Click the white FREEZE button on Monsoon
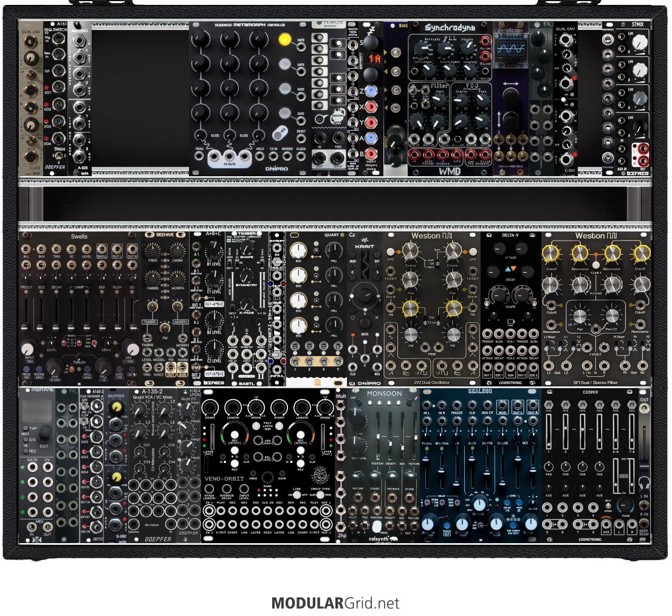672x616 pixels. [377, 525]
